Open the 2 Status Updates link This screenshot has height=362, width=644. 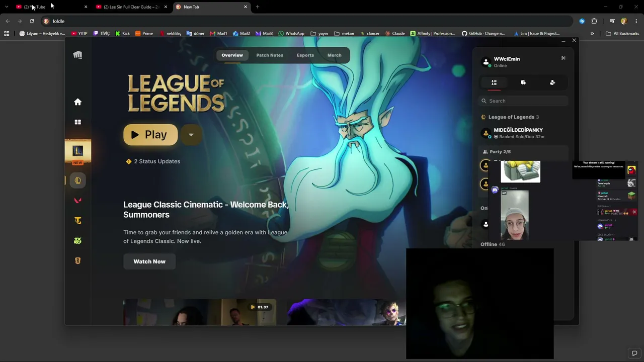pyautogui.click(x=153, y=161)
